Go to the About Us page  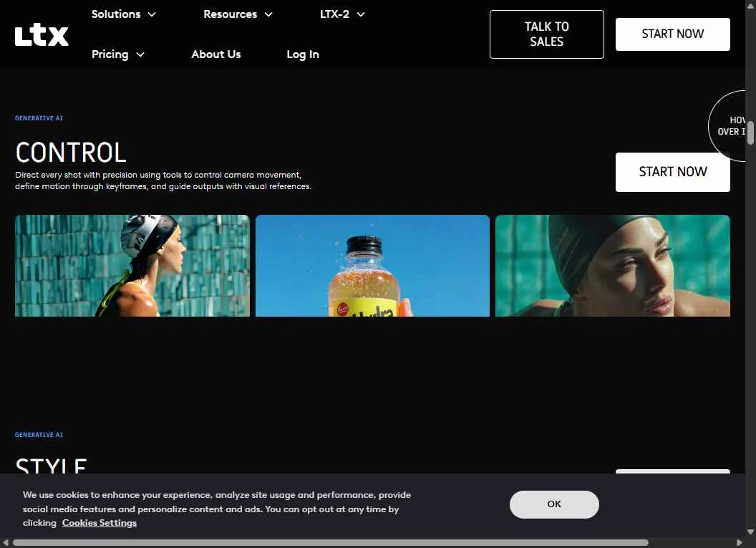pos(216,54)
